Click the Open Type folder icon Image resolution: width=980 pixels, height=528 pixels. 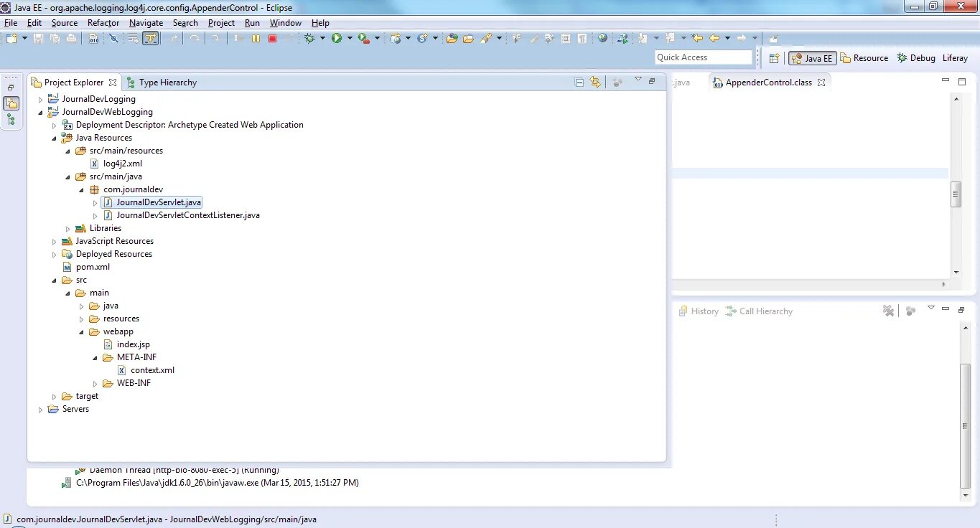click(x=452, y=38)
